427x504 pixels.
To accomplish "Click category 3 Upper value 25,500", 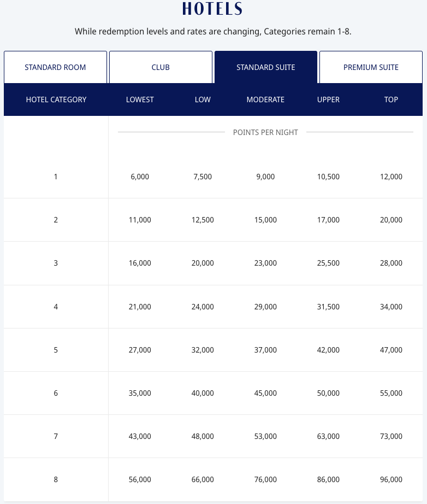I will pyautogui.click(x=328, y=263).
